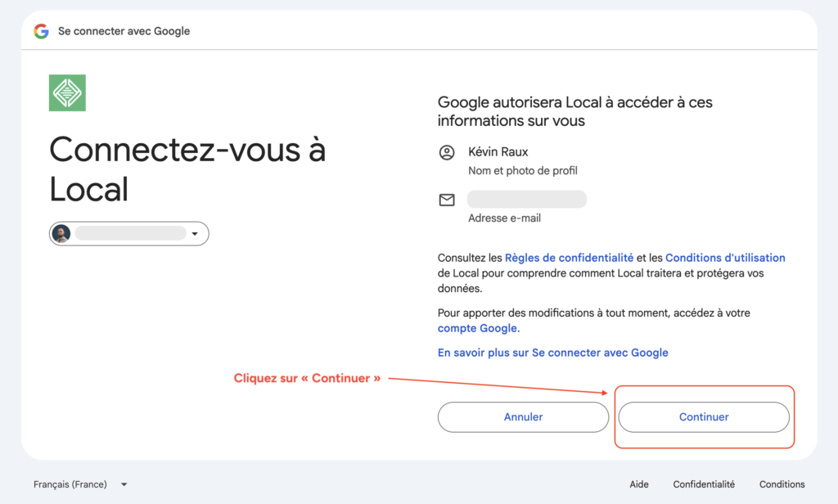
Task: Open the Conditions footer link
Action: [x=782, y=484]
